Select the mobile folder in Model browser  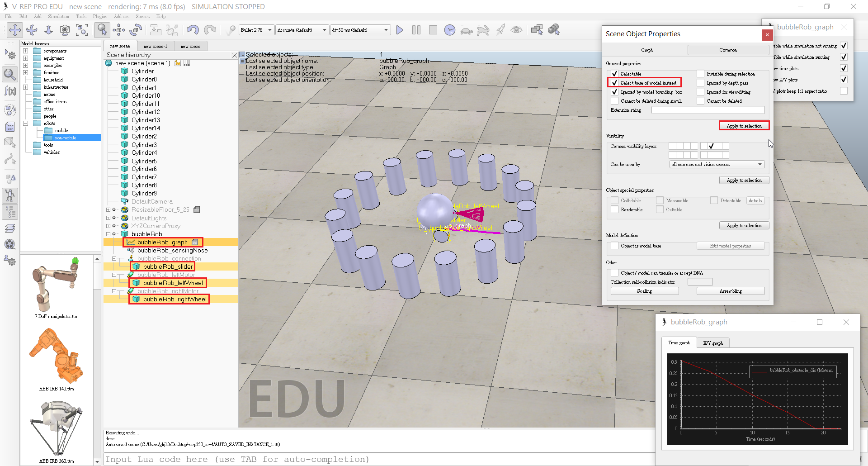61,131
